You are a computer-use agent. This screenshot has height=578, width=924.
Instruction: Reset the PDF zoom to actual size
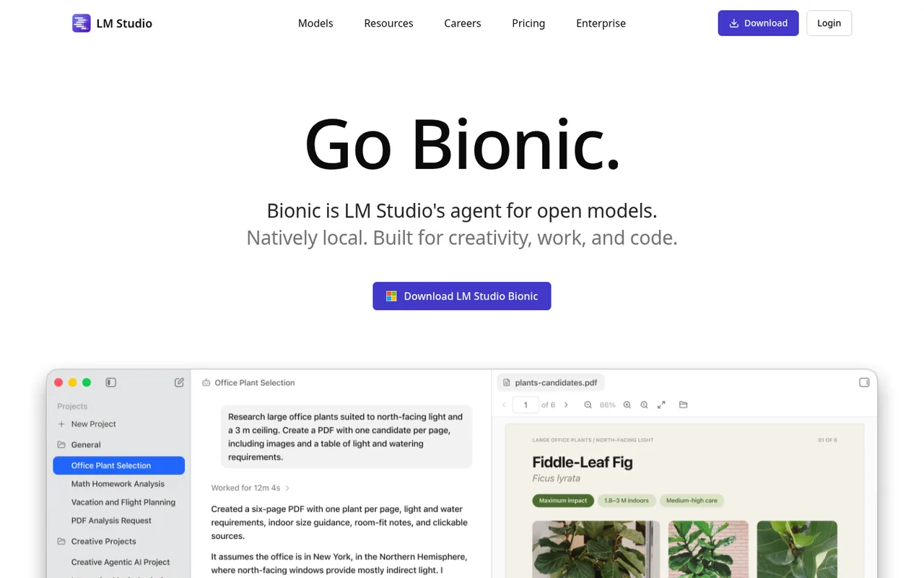coord(644,405)
